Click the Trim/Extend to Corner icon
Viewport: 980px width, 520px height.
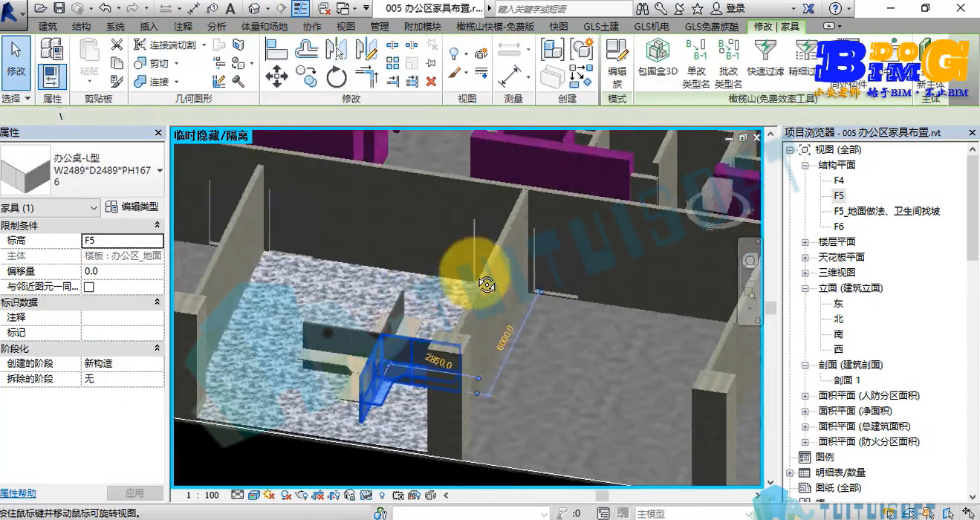(366, 76)
